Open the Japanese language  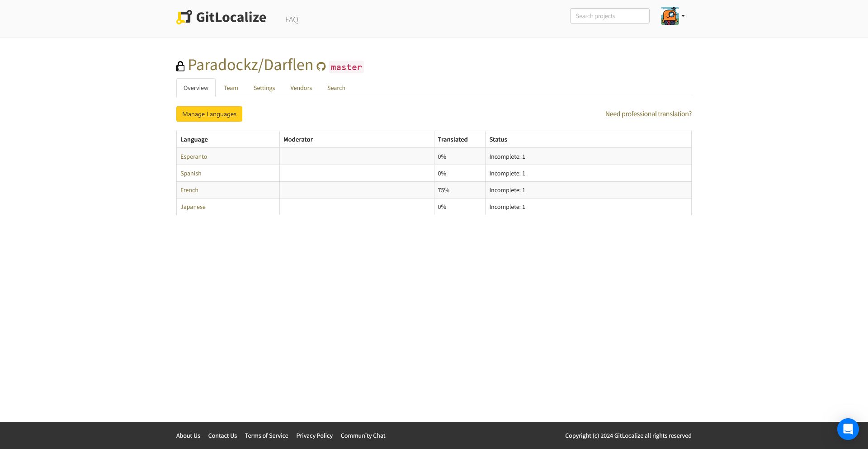click(x=193, y=207)
